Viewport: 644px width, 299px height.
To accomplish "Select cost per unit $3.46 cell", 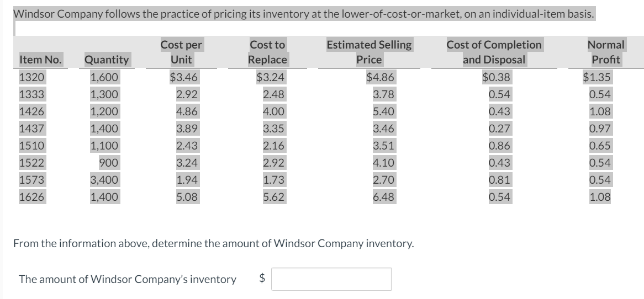I will 183,77.
